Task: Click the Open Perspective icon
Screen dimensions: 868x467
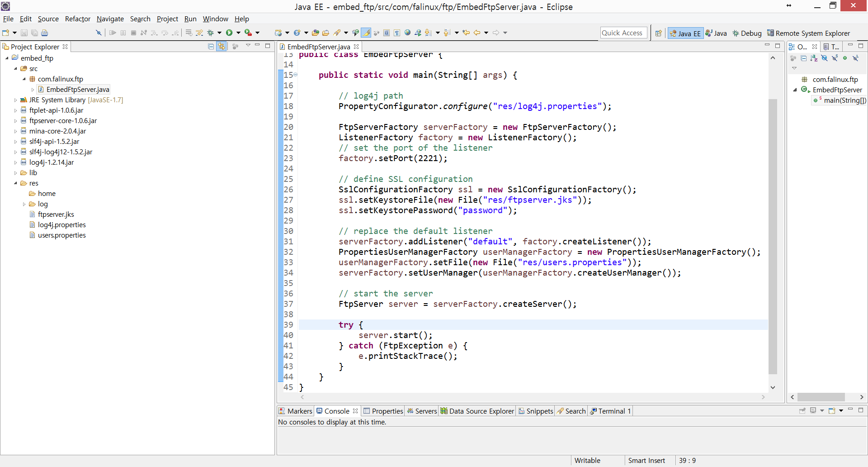Action: point(659,33)
